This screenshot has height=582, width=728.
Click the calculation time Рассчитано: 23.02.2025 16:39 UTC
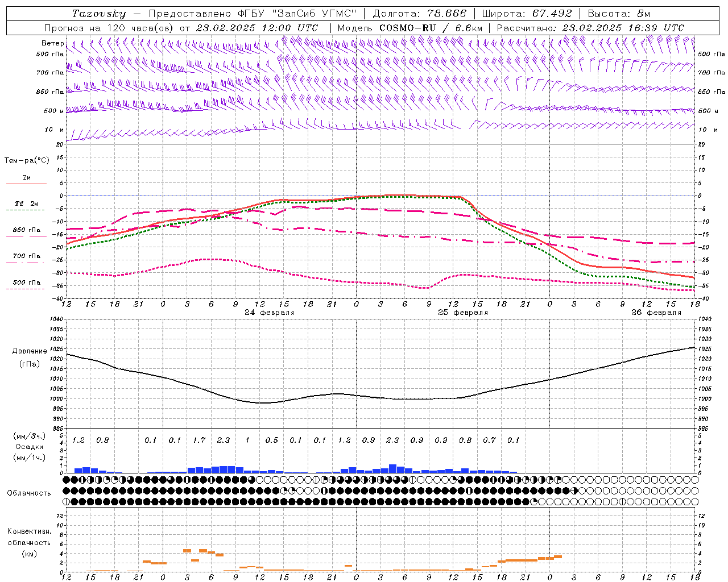590,28
